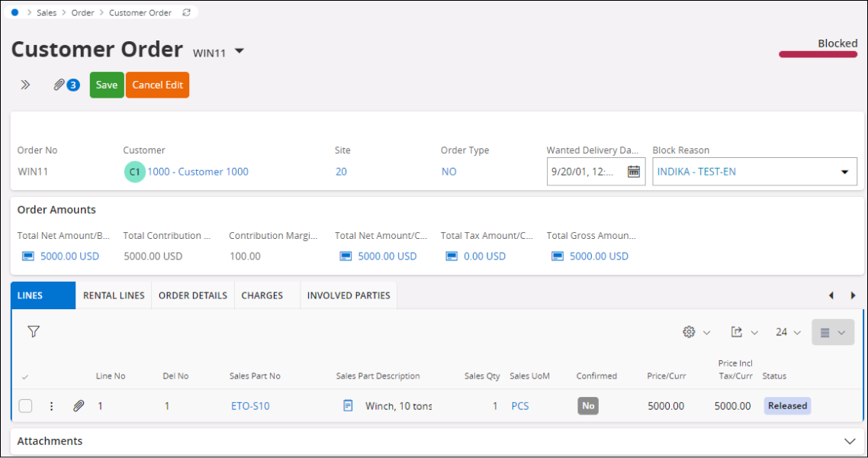Tick the checkbox for order line 1
This screenshot has height=458, width=868.
click(x=26, y=406)
